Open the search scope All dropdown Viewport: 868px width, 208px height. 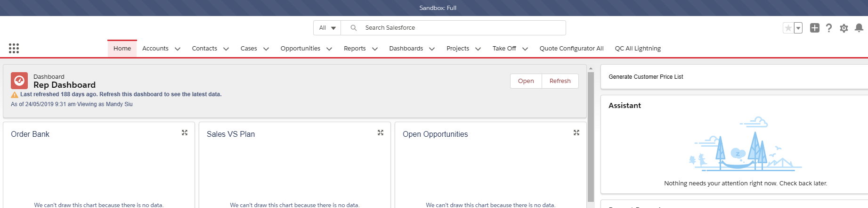point(327,28)
